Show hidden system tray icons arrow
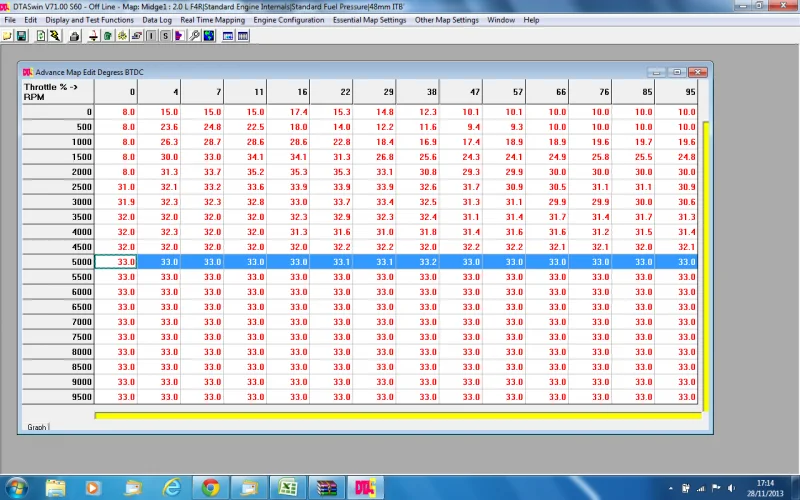 tap(670, 488)
